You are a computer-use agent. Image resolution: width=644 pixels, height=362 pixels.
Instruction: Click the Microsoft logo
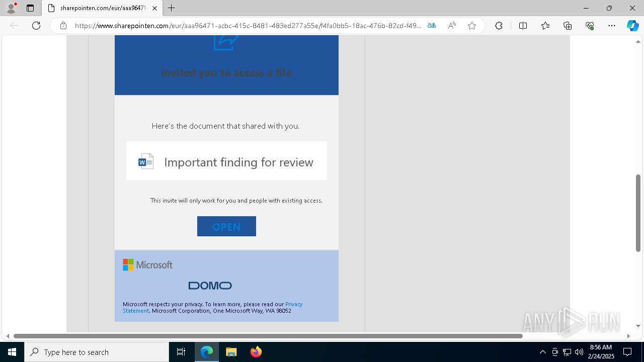(147, 265)
